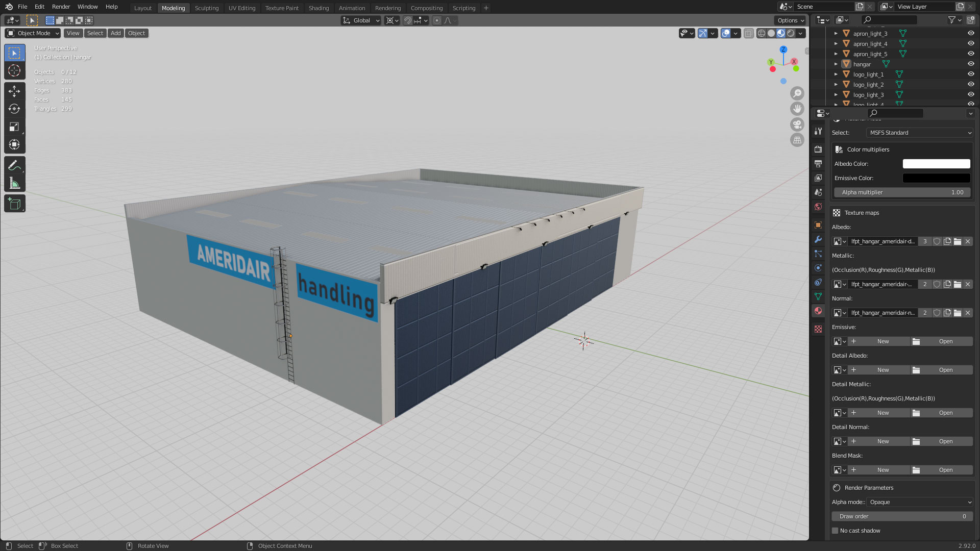Hide apron_light_3 using its eye icon

(971, 33)
